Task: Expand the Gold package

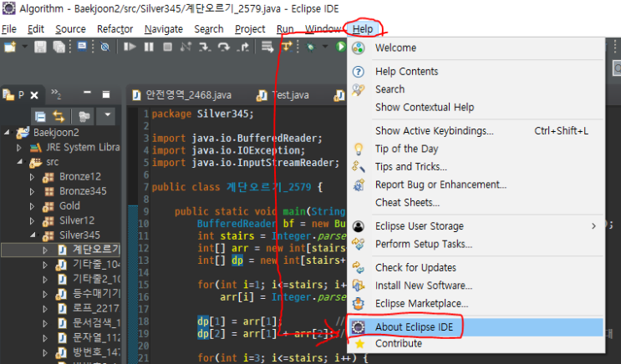Action: [32, 206]
